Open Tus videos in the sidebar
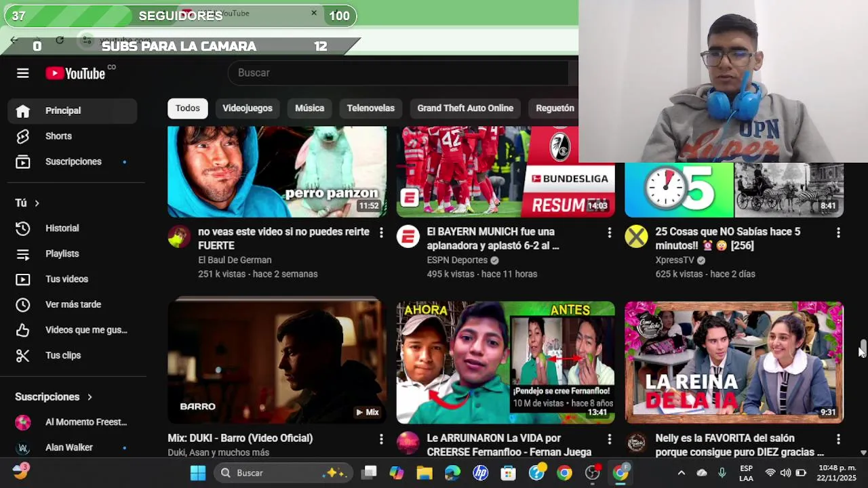The image size is (868, 488). pyautogui.click(x=73, y=279)
